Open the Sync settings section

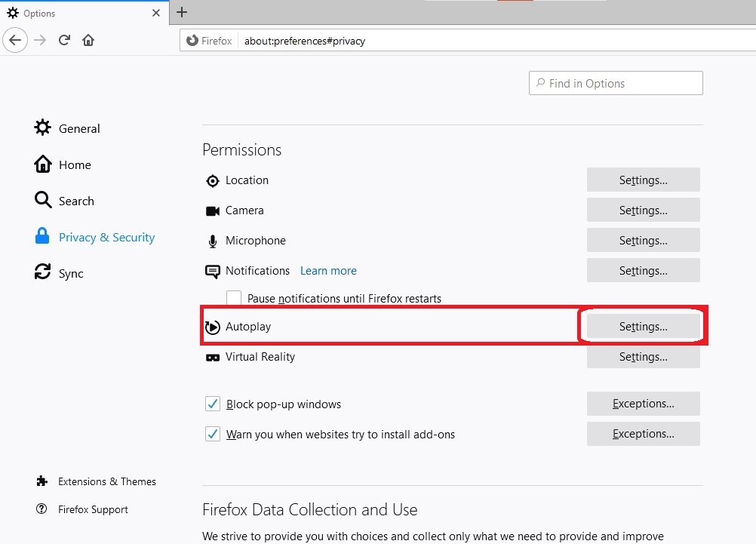coord(69,273)
